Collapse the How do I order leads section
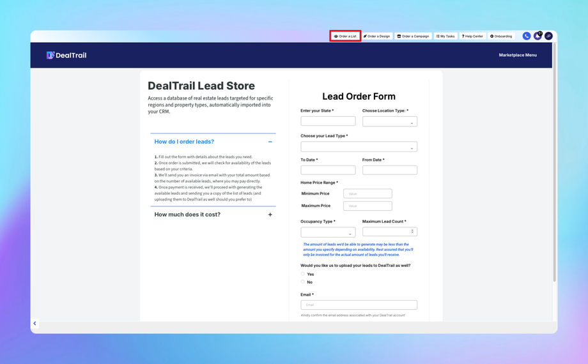The height and width of the screenshot is (364, 588). click(x=213, y=142)
